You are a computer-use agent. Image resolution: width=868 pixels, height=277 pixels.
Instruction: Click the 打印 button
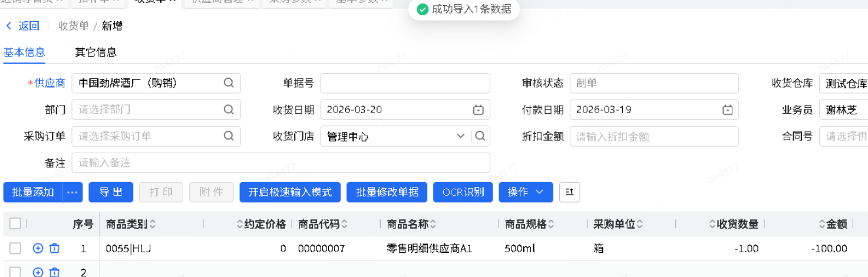[x=161, y=192]
